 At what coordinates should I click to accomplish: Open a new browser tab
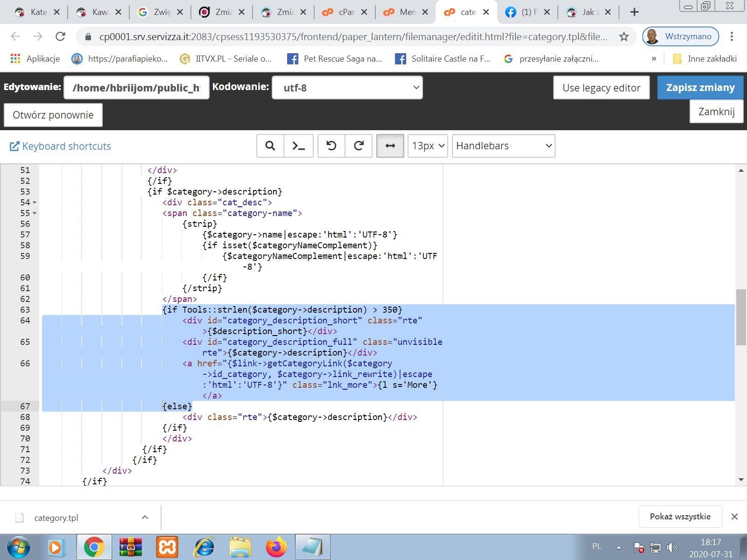634,12
